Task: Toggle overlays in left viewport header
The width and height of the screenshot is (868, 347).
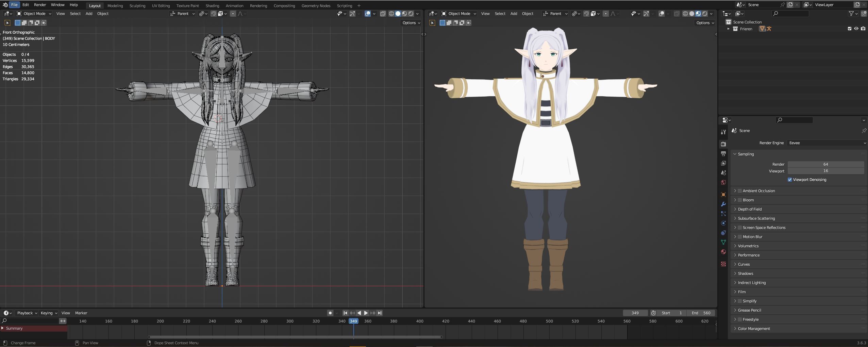Action: (368, 14)
